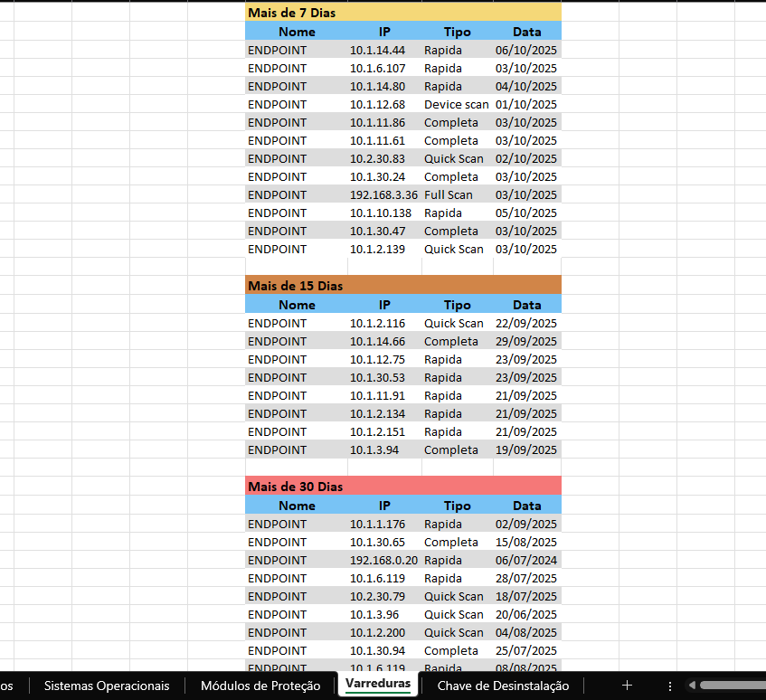
Task: Switch to the Sistemas Operacionais sheet tab
Action: point(107,686)
